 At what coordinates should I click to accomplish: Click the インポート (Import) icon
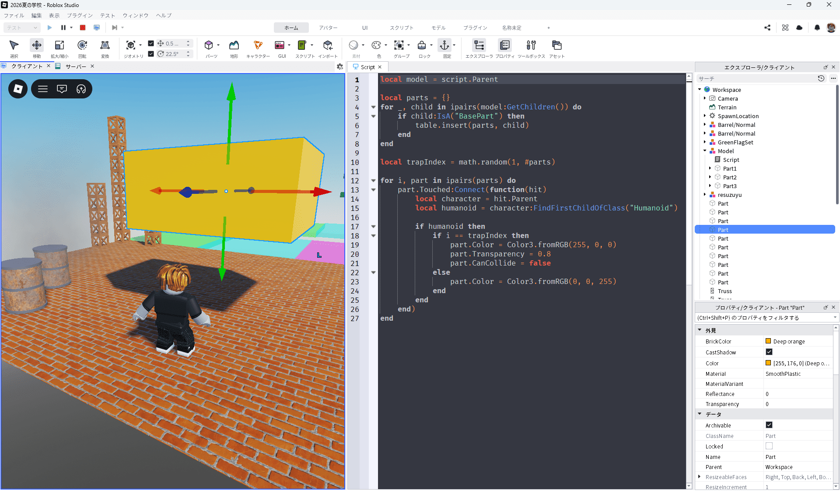click(x=328, y=48)
